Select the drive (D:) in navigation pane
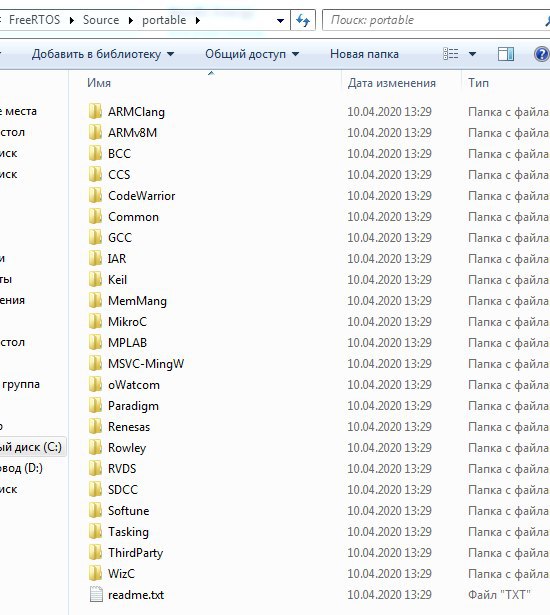The height and width of the screenshot is (615, 550). (21, 468)
